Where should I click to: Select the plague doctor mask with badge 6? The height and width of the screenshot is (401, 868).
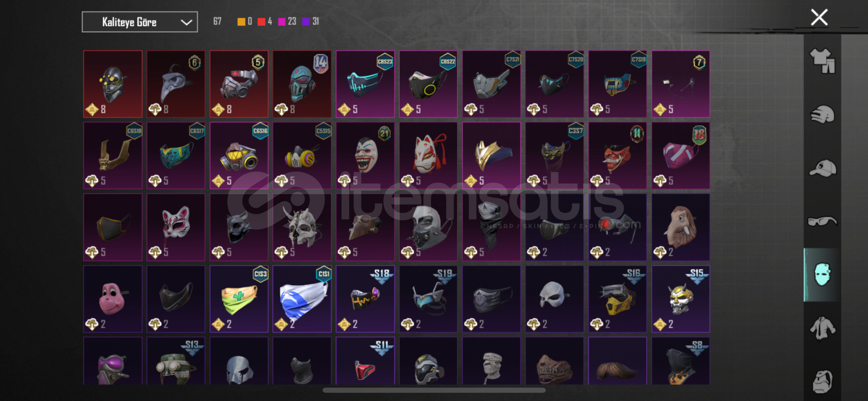coord(176,84)
